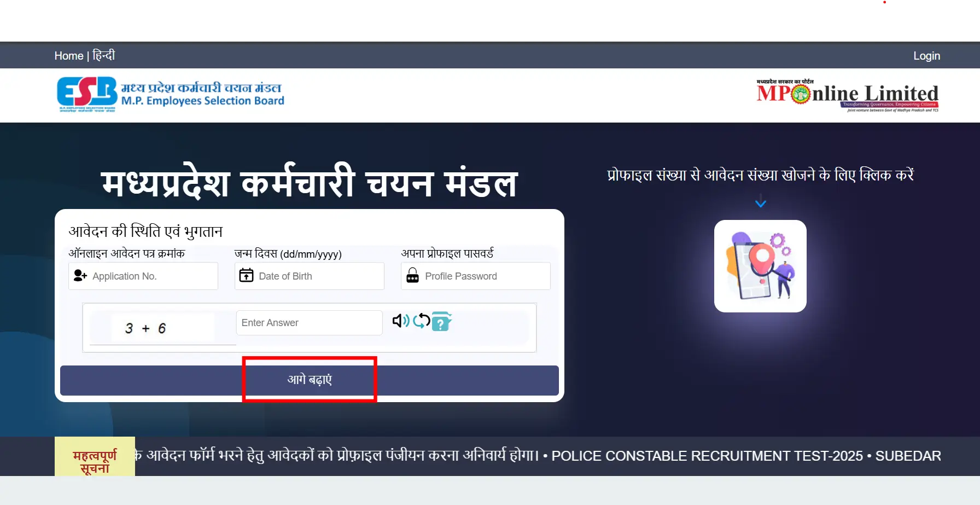
Task: Open the application search illustration tile
Action: [x=760, y=266]
